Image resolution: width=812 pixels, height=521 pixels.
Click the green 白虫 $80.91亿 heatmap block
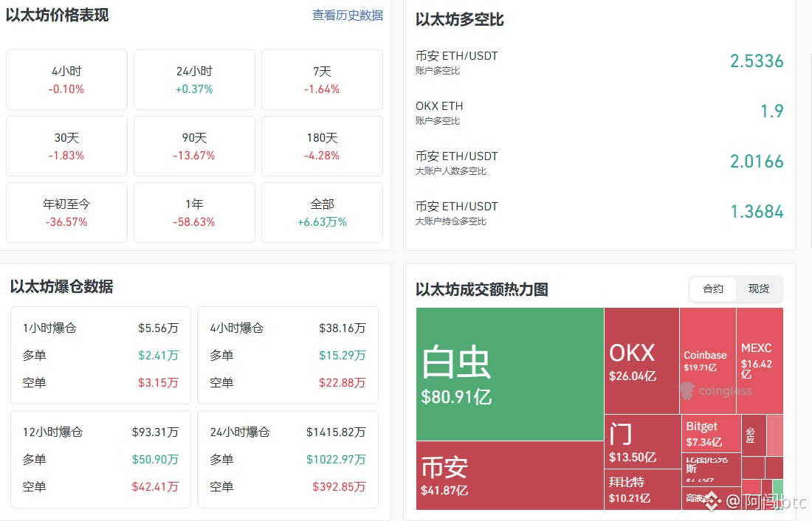tap(510, 374)
